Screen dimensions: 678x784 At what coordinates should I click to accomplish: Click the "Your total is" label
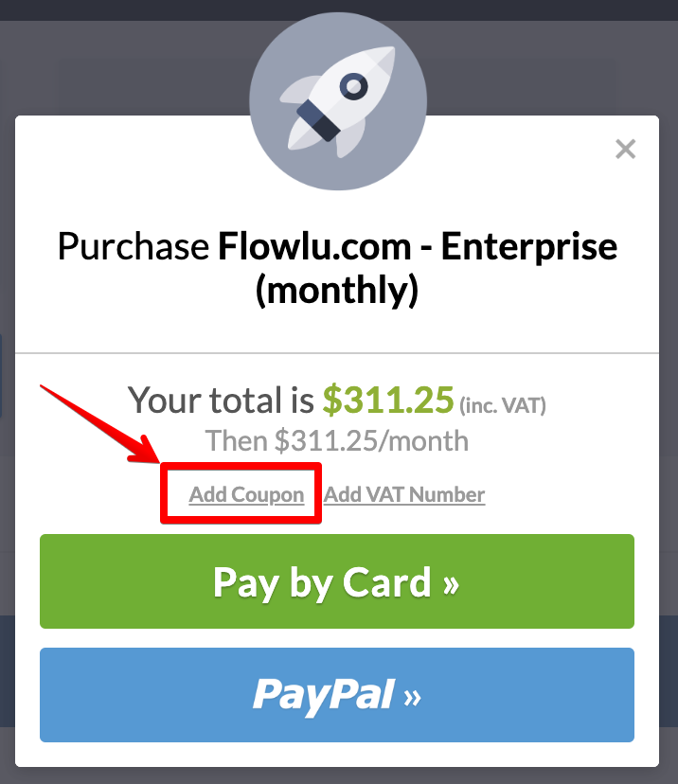[x=221, y=400]
